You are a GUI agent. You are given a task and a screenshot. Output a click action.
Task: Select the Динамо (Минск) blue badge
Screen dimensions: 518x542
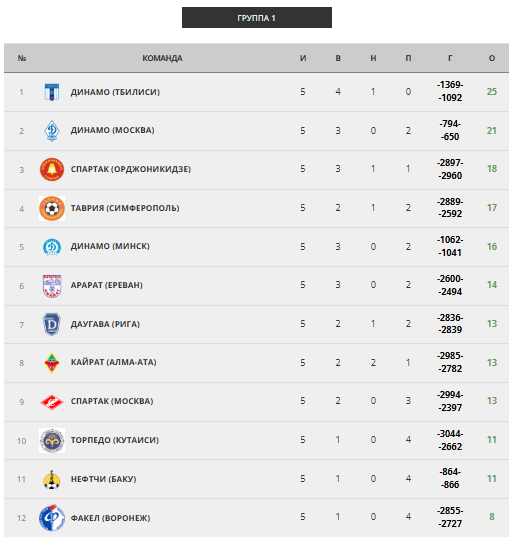(x=52, y=247)
